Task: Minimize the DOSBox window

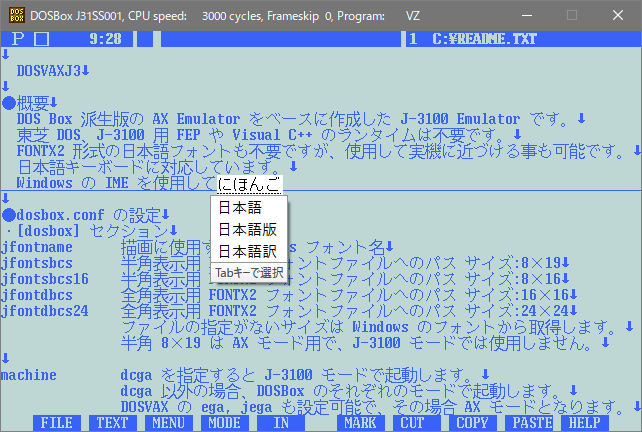Action: 527,16
